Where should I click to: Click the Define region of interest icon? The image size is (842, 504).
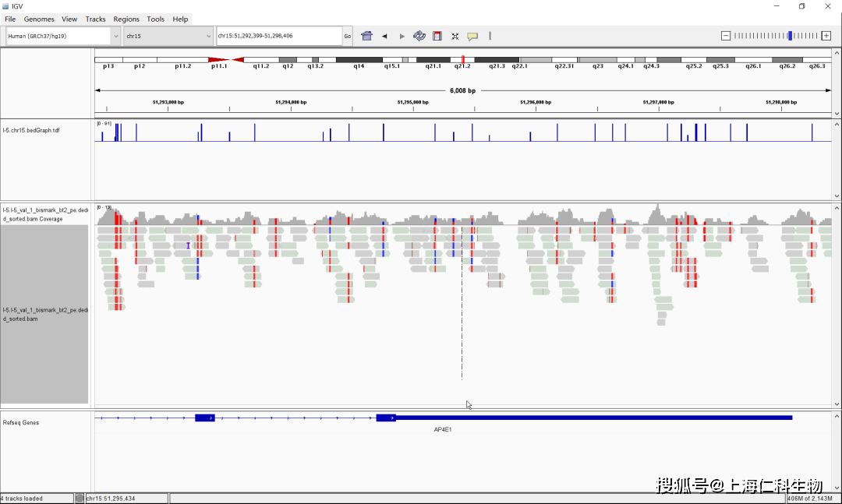[437, 36]
